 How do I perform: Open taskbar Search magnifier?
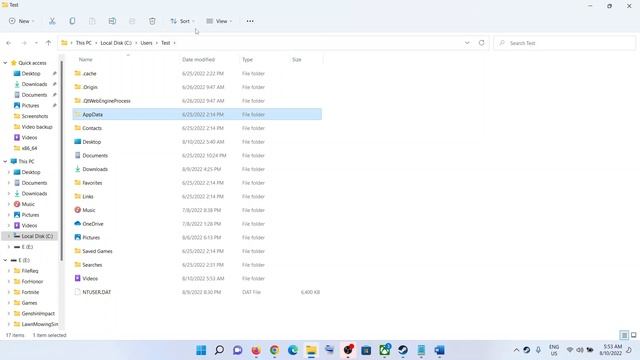(x=219, y=350)
